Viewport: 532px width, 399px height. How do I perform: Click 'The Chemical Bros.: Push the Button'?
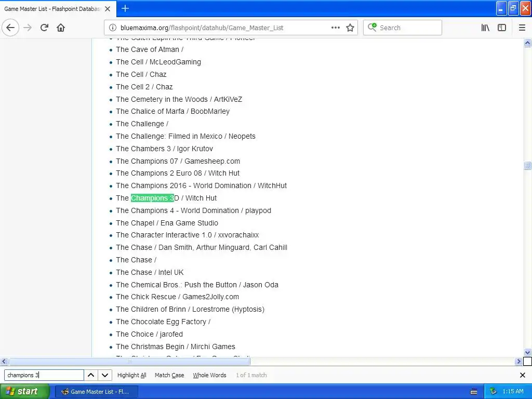click(x=197, y=285)
